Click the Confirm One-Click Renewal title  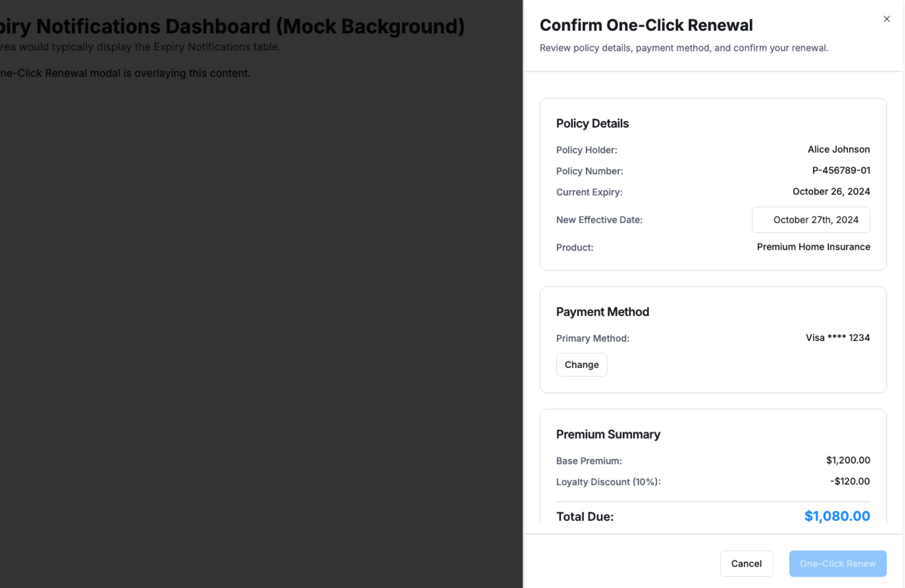pos(646,25)
